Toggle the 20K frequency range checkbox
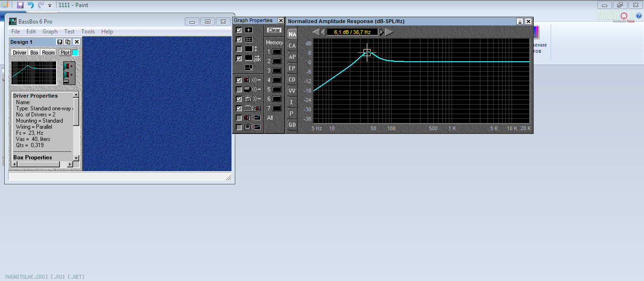The height and width of the screenshot is (281, 644). (239, 58)
